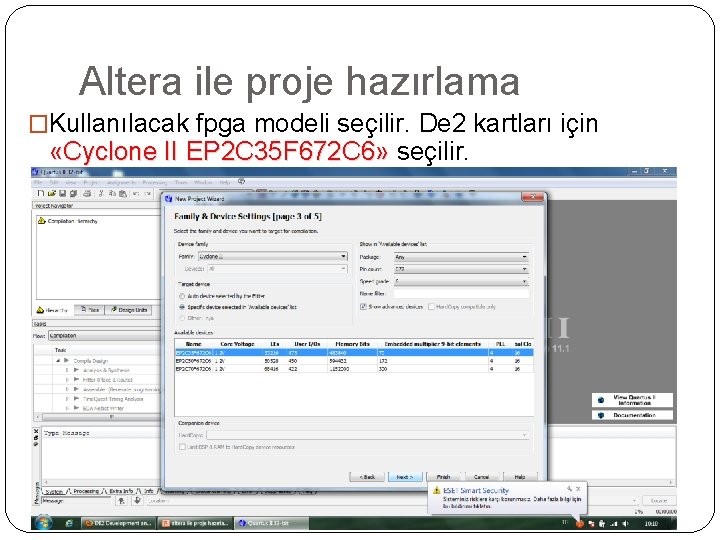Expand the TimeQuest Timing Analysis task
Image resolution: width=720 pixels, height=540 pixels.
tap(67, 399)
